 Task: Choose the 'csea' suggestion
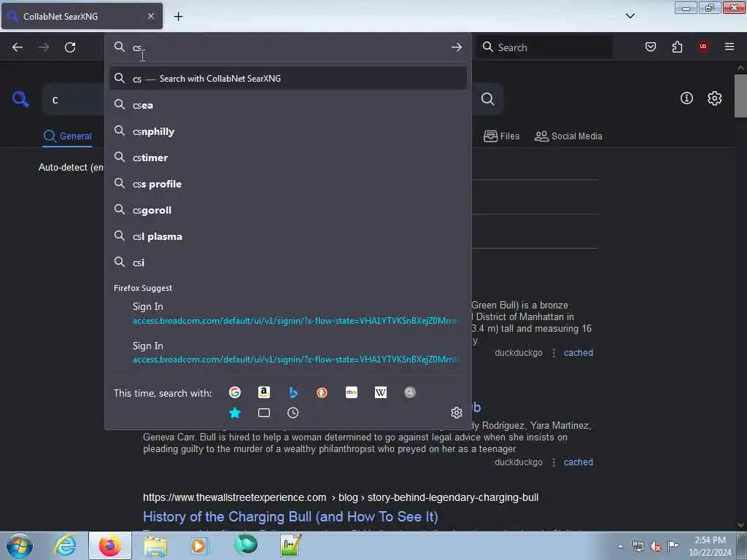(x=288, y=105)
